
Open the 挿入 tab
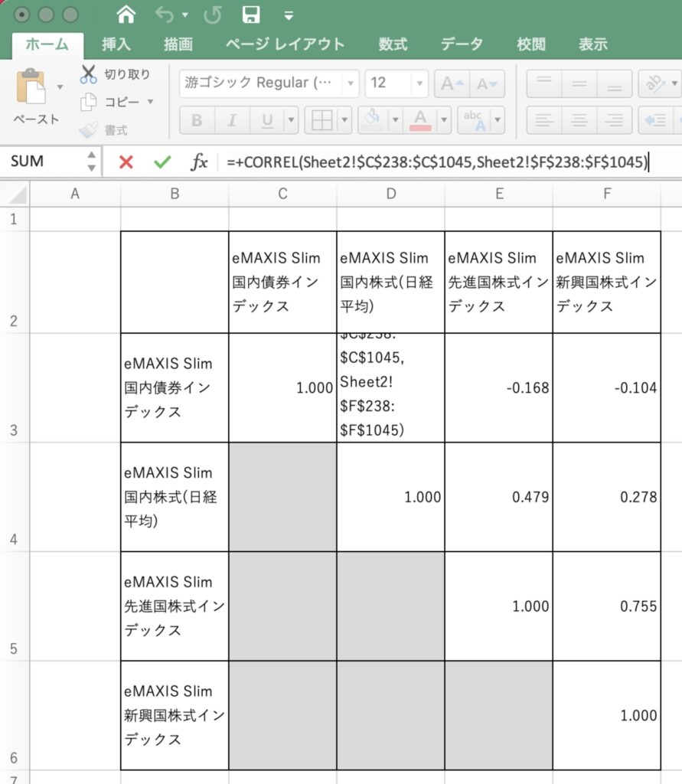(x=116, y=44)
